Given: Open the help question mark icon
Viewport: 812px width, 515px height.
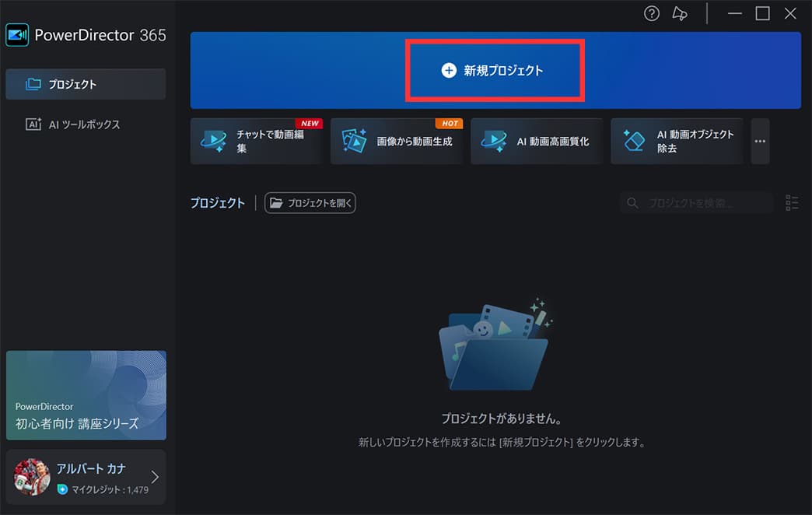Looking at the screenshot, I should click(x=652, y=13).
